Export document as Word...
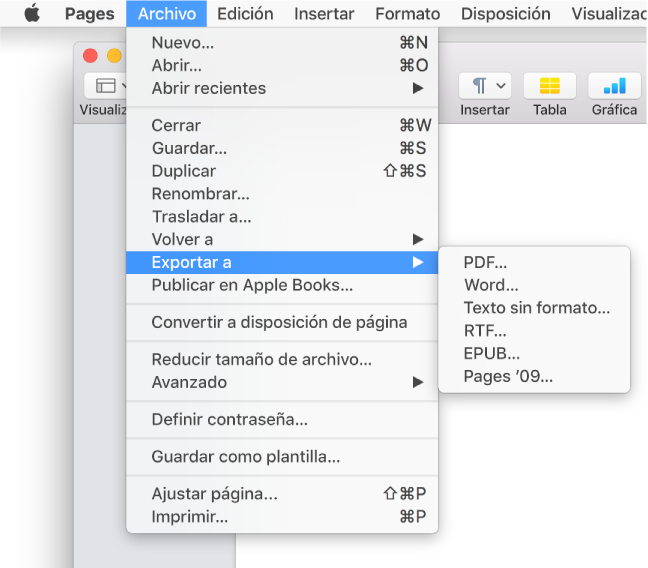 [x=534, y=285]
